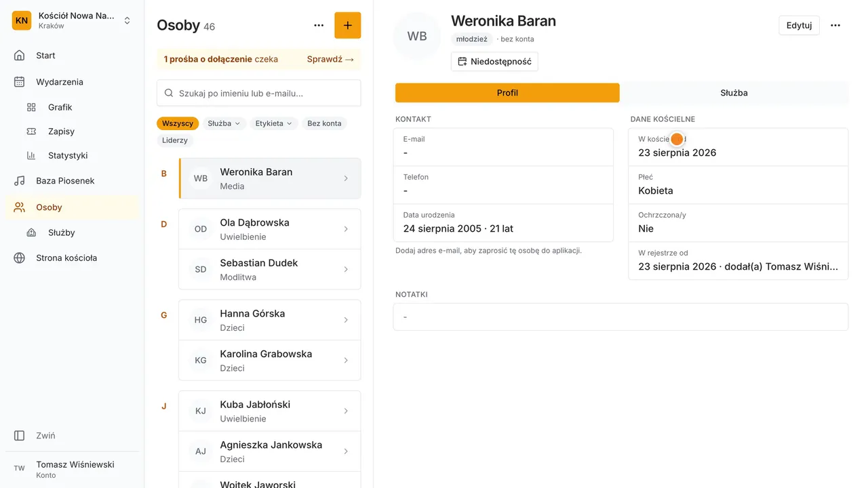Click the search magnifier icon
This screenshot has width=868, height=488.
tap(169, 94)
